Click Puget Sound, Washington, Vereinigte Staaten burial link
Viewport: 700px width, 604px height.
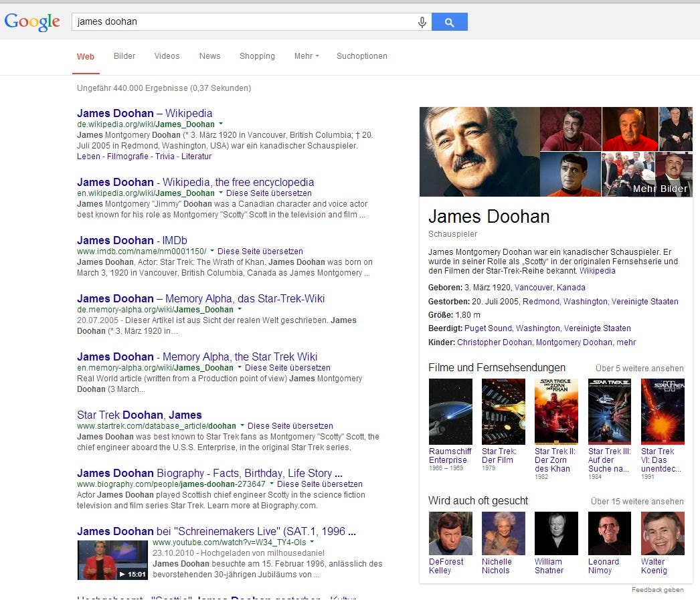(547, 328)
